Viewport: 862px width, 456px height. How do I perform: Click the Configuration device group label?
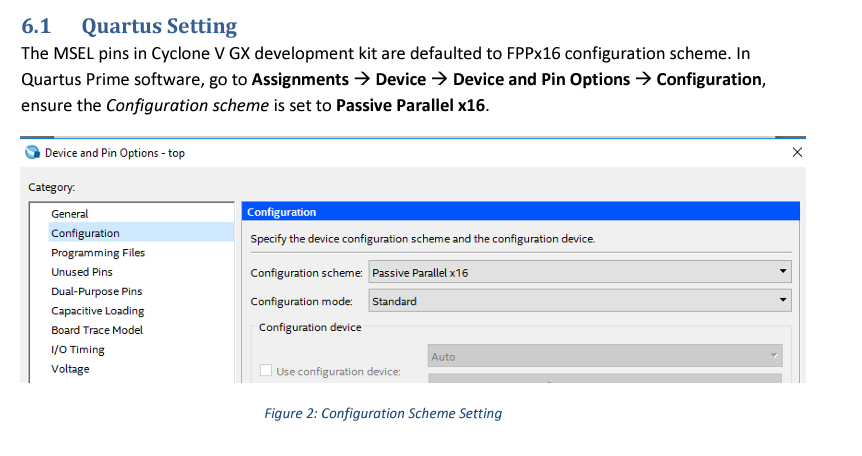[x=310, y=327]
